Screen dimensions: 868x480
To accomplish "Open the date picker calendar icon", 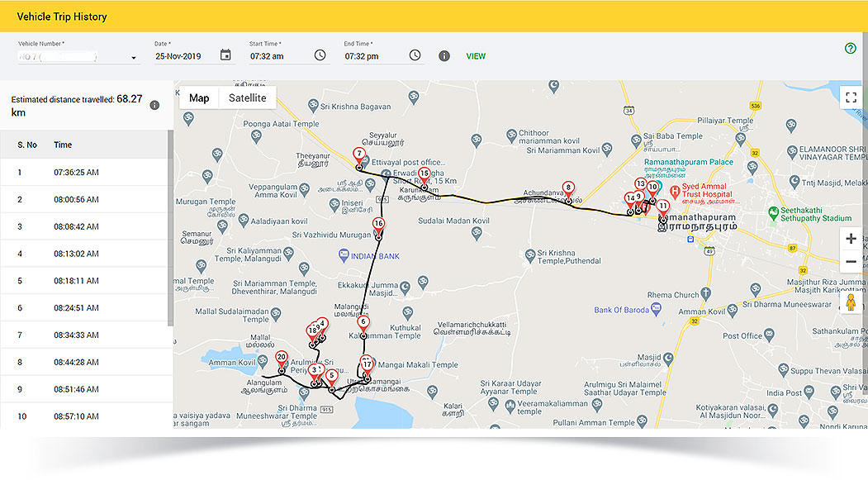I will pos(225,55).
